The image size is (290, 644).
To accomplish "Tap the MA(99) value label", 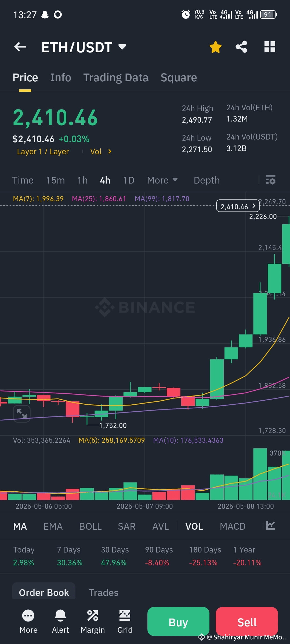I will tap(162, 199).
